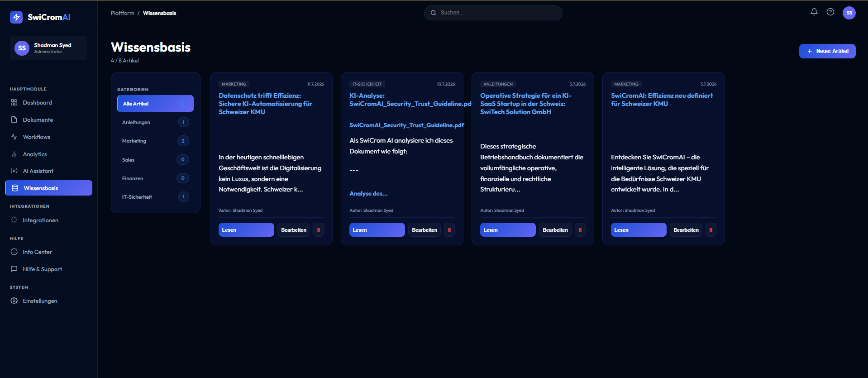Click the Wissensbasis database icon
The image size is (868, 378).
pos(15,188)
